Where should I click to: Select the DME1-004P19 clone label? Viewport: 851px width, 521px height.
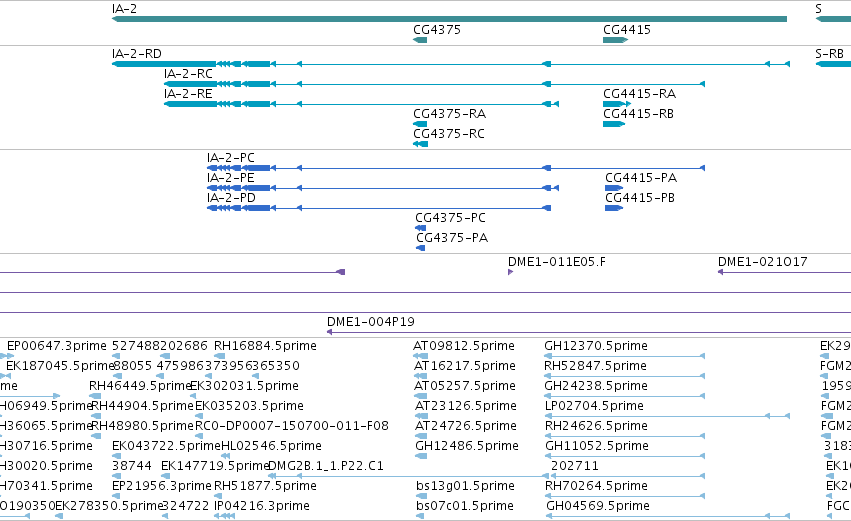371,322
